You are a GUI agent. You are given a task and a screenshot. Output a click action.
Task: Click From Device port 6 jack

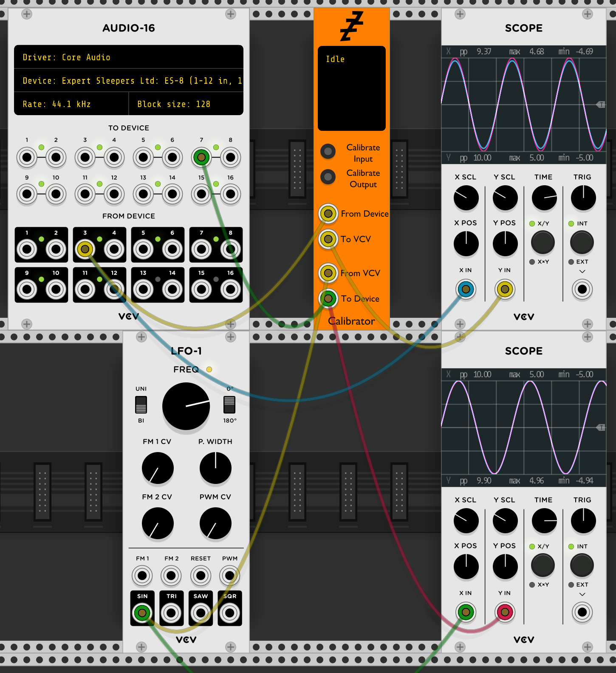point(172,249)
